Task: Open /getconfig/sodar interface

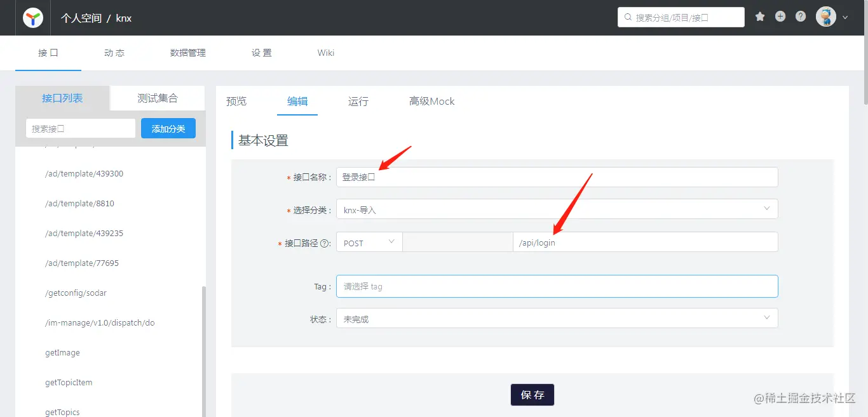Action: pyautogui.click(x=76, y=293)
